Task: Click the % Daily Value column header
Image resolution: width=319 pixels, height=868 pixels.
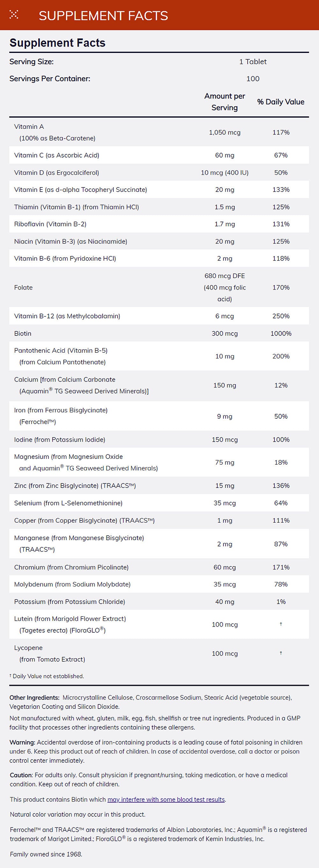Action: point(280,102)
